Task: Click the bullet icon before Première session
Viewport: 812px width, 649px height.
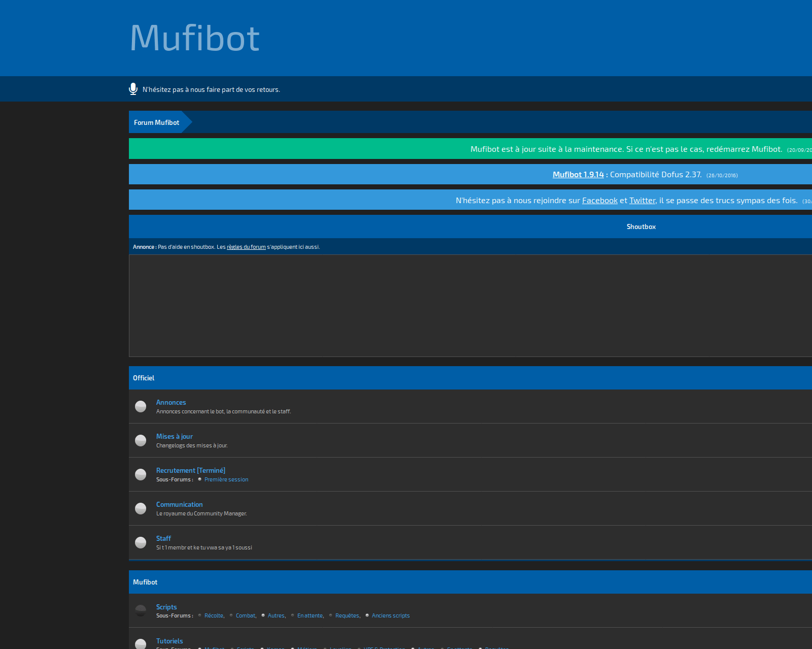Action: 200,479
